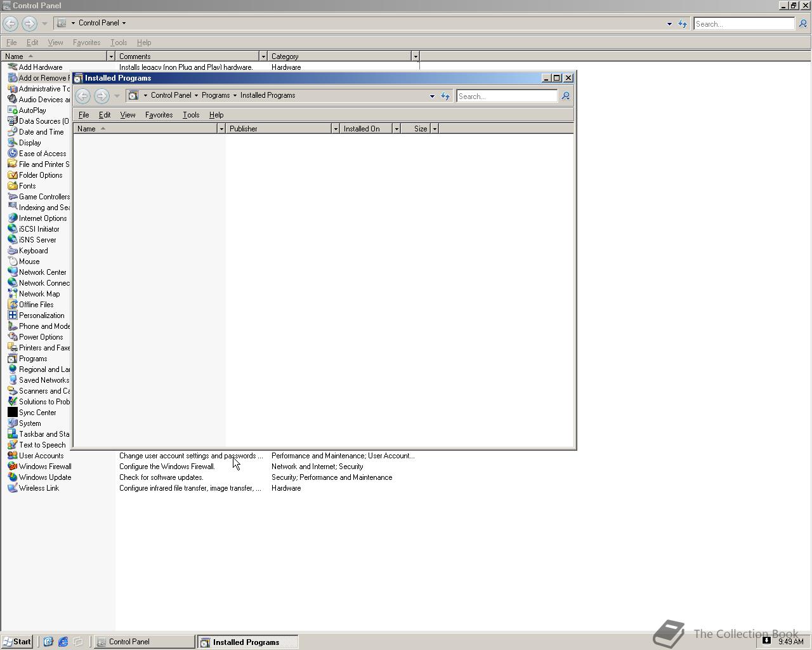Click refresh icon in Installed Programs address bar

(x=445, y=96)
